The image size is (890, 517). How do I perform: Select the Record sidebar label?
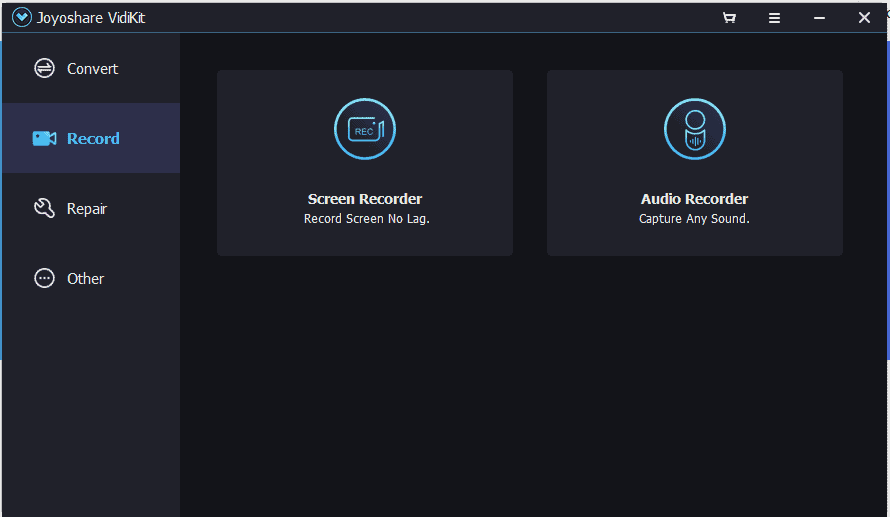93,138
